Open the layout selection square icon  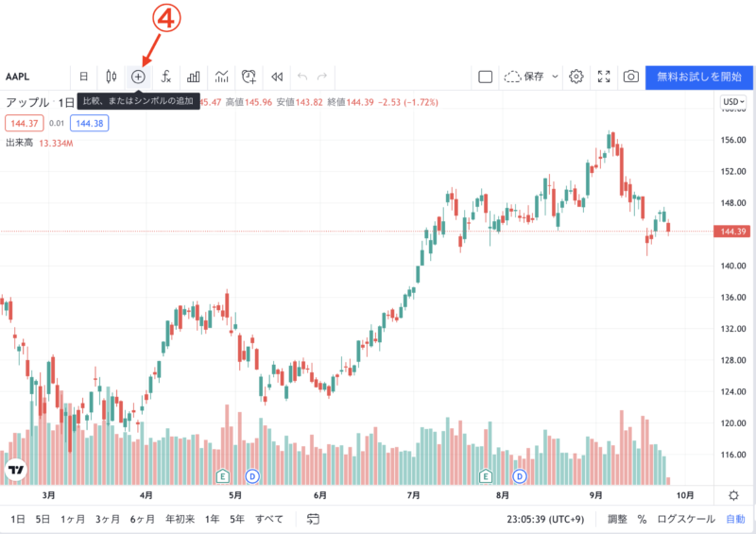point(485,77)
